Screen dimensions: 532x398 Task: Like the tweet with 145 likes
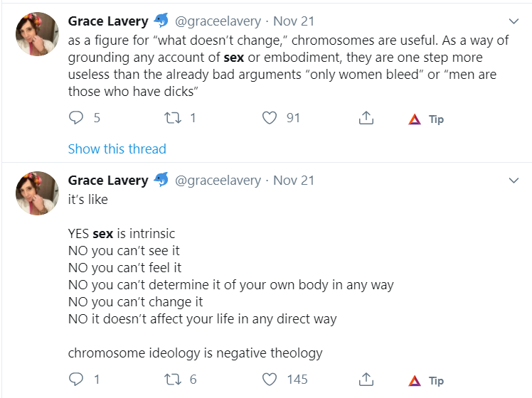pyautogui.click(x=269, y=380)
